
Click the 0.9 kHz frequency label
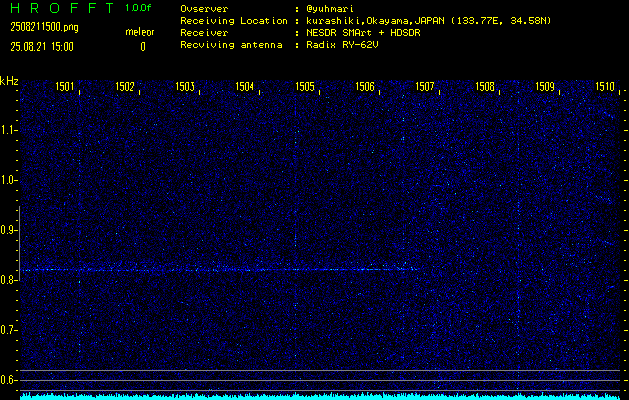click(8, 230)
